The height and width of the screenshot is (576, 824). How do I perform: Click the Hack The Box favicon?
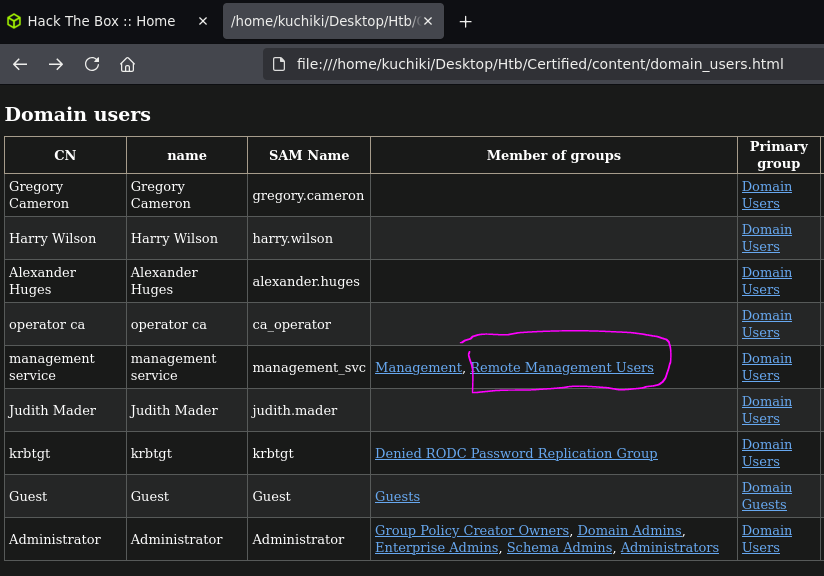pos(14,20)
